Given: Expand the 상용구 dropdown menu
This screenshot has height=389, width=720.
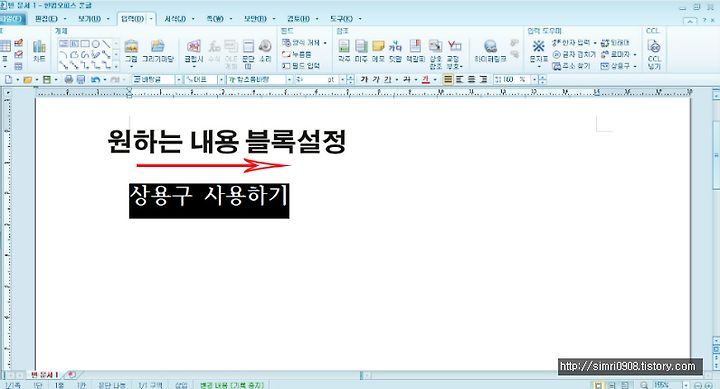Looking at the screenshot, I should [636, 66].
